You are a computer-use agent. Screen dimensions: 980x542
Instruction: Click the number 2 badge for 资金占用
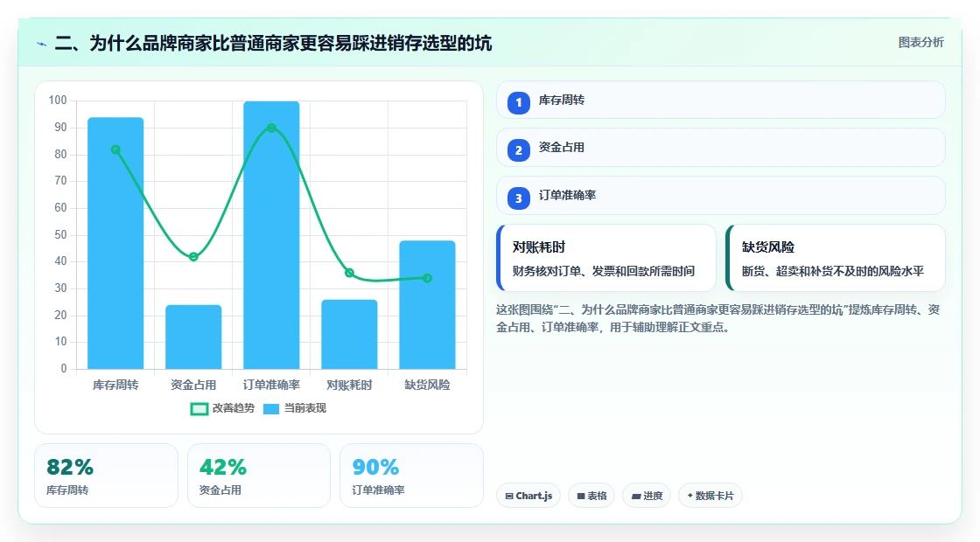(518, 150)
